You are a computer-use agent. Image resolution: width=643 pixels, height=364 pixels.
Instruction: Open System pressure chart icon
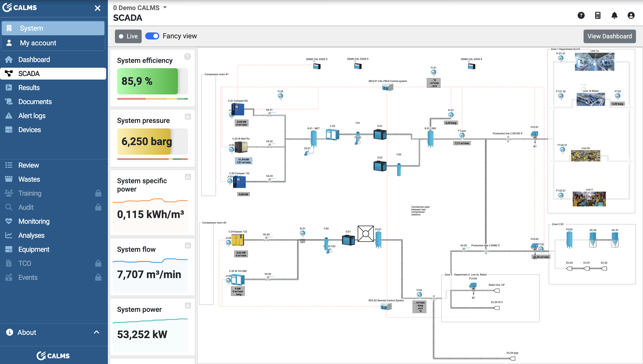[x=188, y=117]
